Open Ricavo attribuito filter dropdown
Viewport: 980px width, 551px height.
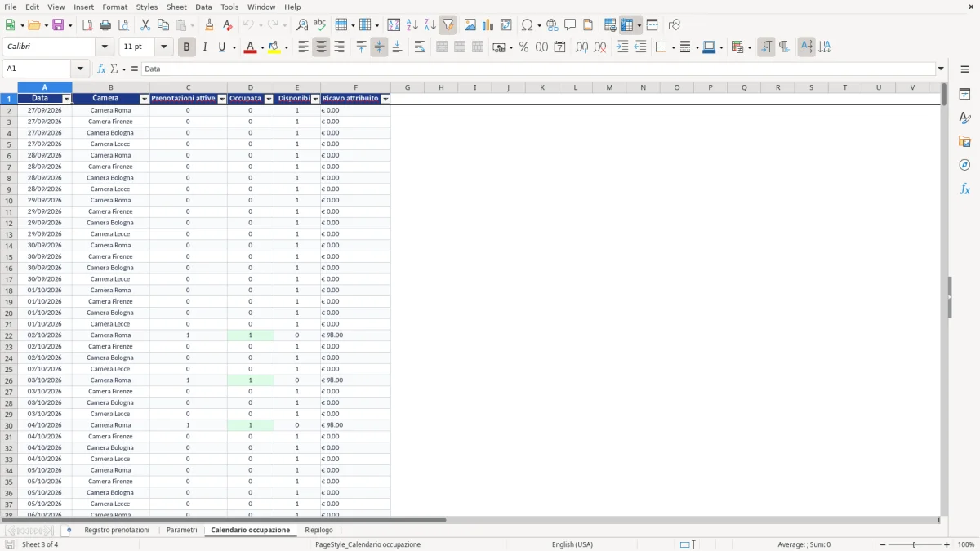point(385,99)
